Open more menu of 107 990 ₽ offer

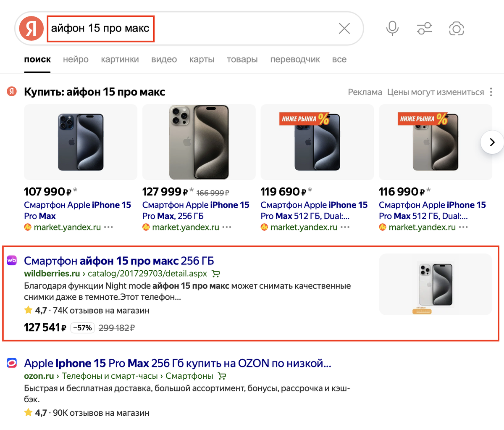click(109, 227)
